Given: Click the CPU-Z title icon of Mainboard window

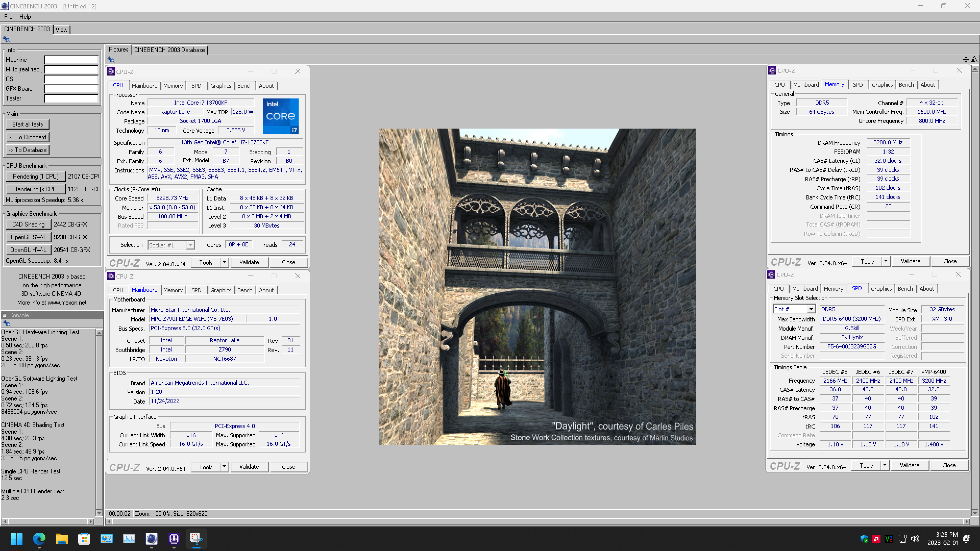Looking at the screenshot, I should click(111, 276).
